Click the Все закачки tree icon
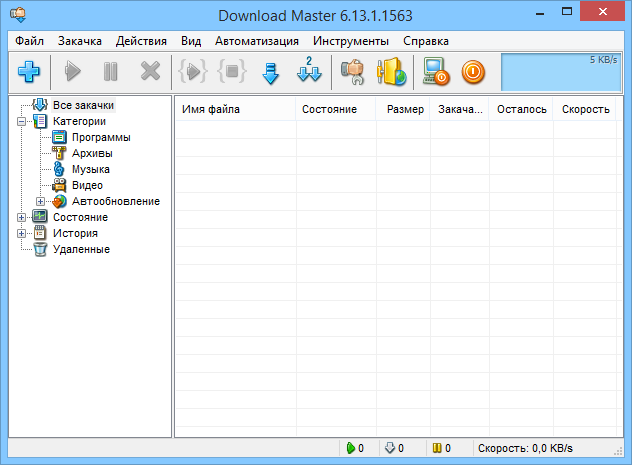 coord(40,105)
